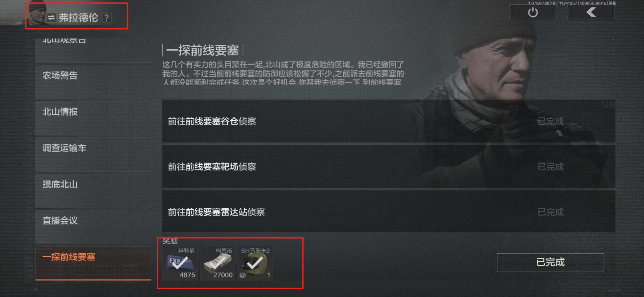The width and height of the screenshot is (644, 297).
Task: Open the 摸底北山 quest
Action: (x=93, y=191)
